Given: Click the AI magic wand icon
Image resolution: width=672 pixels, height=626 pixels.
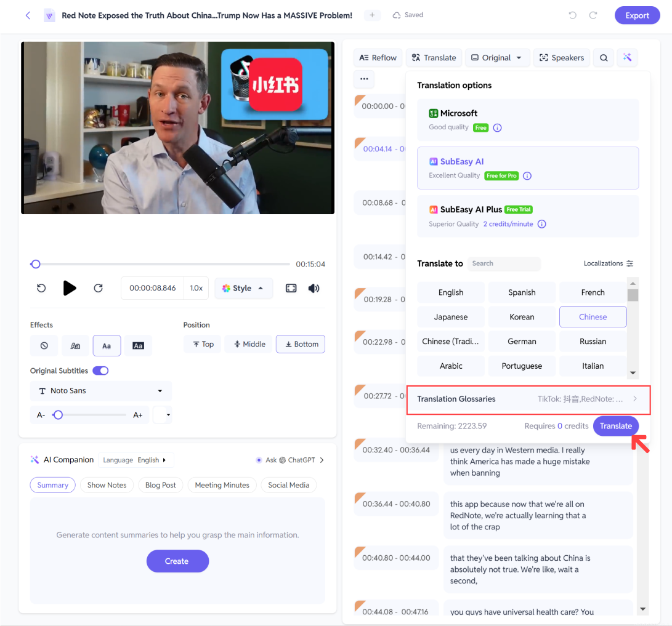Looking at the screenshot, I should (x=627, y=57).
